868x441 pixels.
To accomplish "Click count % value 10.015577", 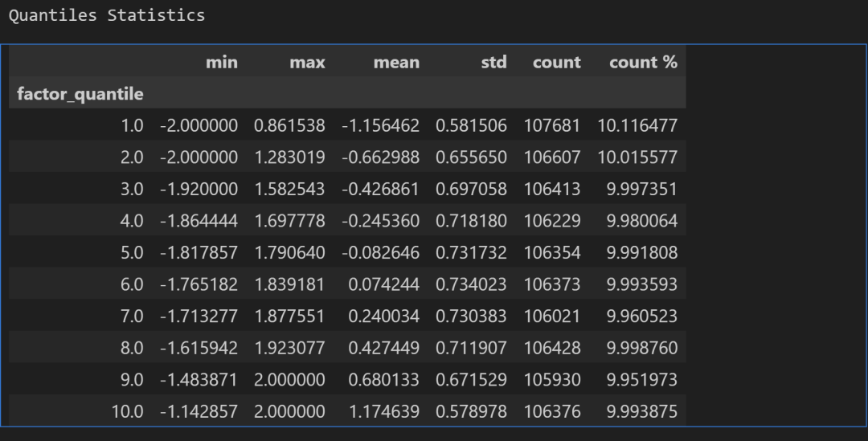I will click(637, 157).
